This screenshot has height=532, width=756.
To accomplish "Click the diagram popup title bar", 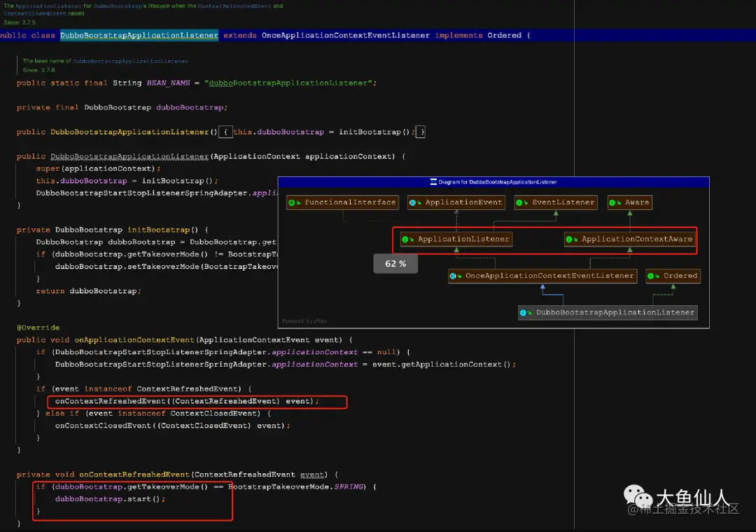I will click(493, 182).
